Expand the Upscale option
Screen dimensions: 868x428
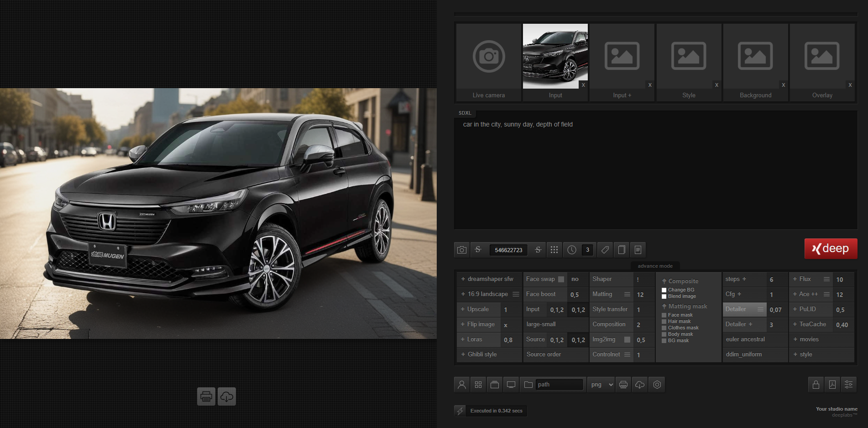pyautogui.click(x=478, y=309)
